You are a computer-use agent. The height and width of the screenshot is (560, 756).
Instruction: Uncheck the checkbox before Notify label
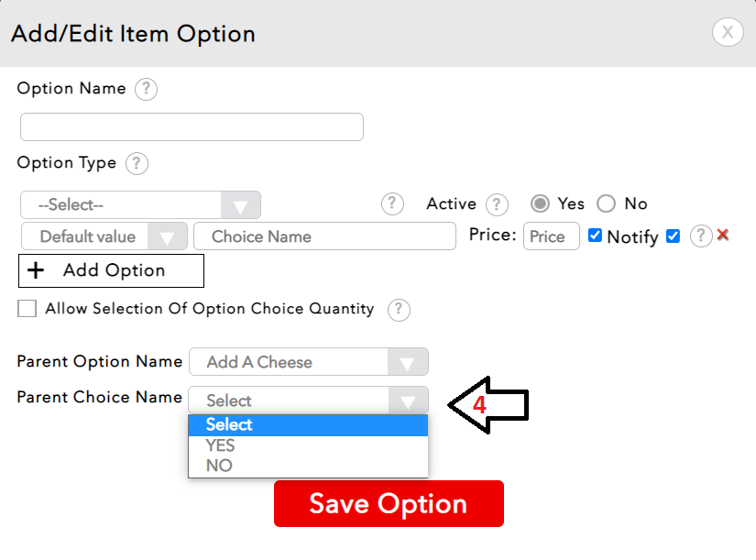tap(595, 236)
